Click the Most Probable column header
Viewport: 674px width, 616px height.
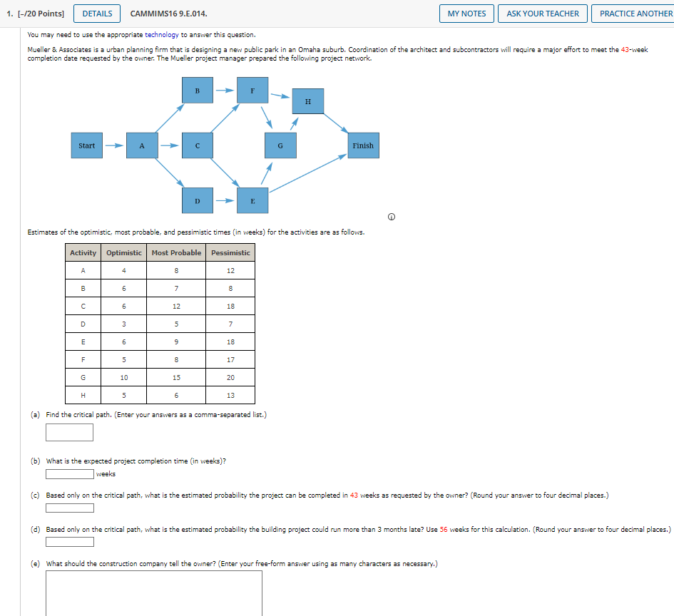176,252
